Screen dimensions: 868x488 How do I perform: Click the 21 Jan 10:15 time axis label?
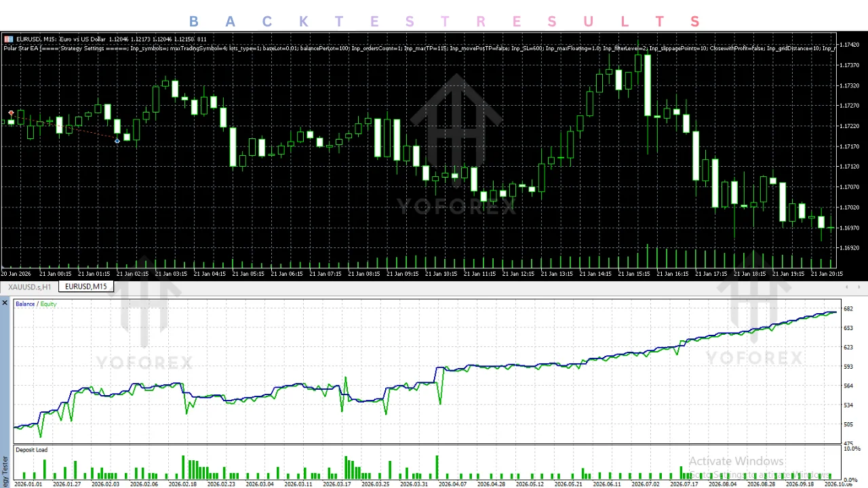click(442, 274)
